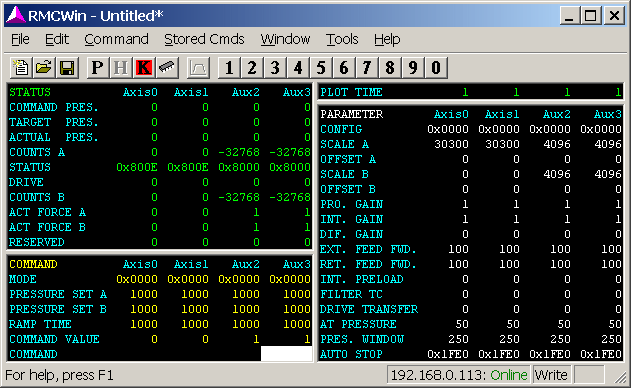
Task: Select AUTO STOP value for Axis0
Action: pyautogui.click(x=447, y=354)
